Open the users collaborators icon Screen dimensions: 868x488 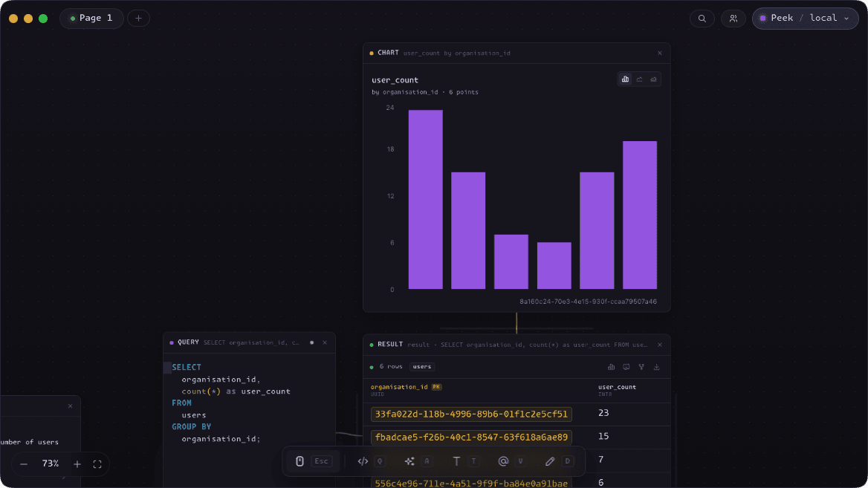coord(733,19)
